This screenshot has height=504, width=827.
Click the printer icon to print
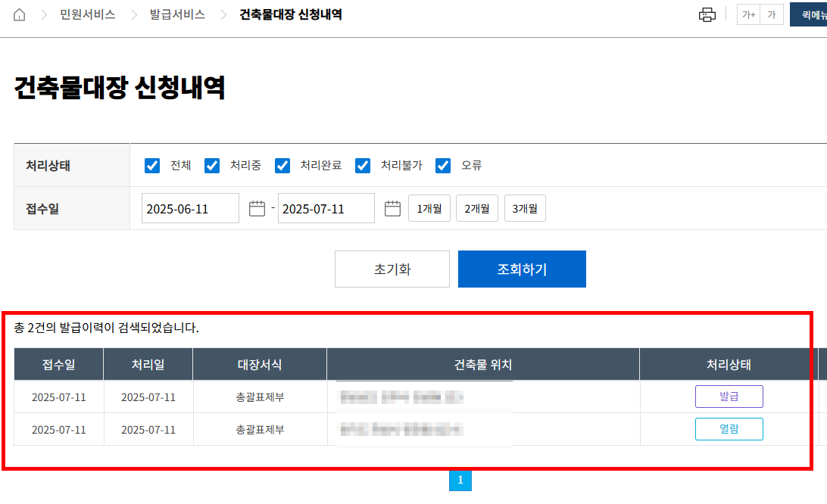tap(707, 14)
